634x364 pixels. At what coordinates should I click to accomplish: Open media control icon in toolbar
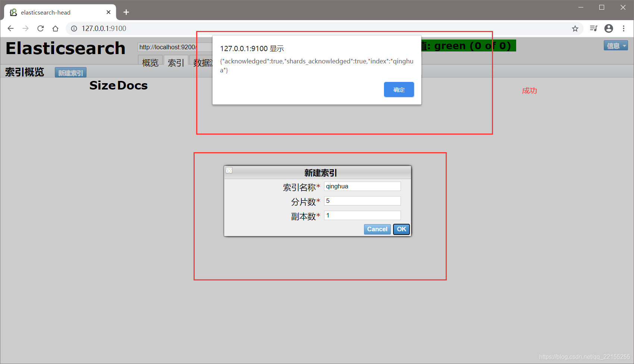tap(594, 28)
